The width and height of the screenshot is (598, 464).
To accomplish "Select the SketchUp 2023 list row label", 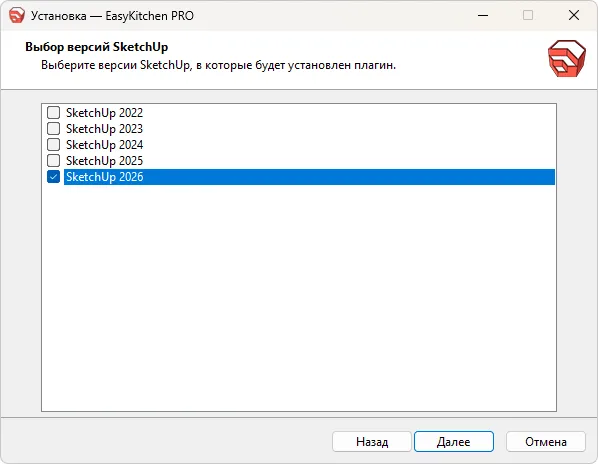I will click(x=104, y=129).
